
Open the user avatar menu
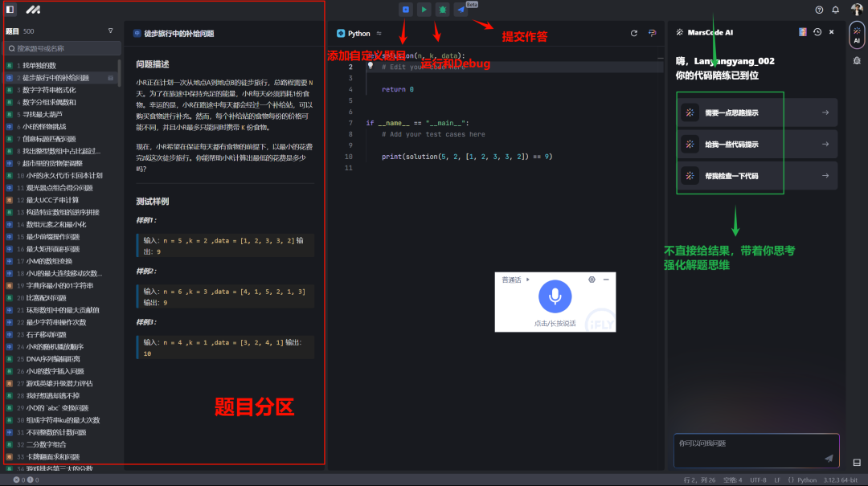click(857, 10)
